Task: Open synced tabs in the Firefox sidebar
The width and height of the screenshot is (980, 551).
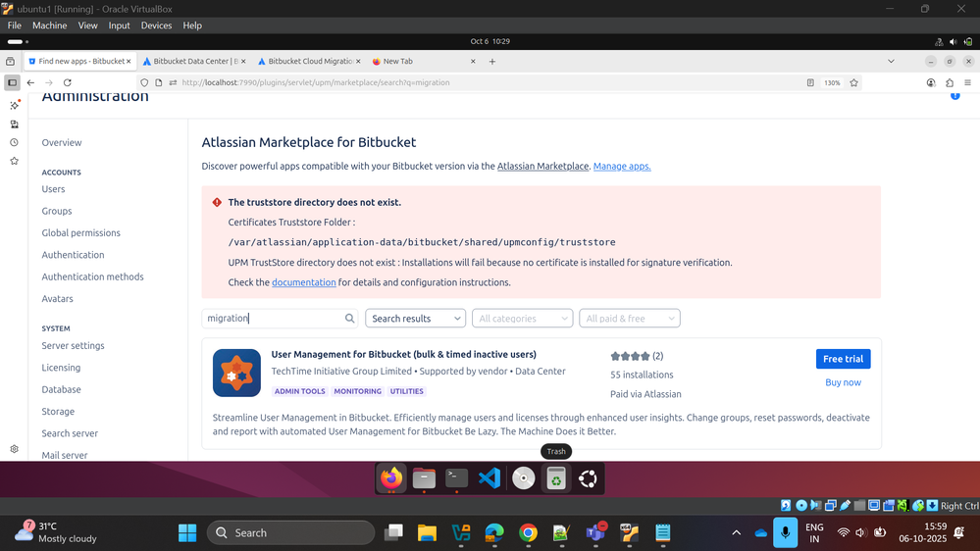Action: click(15, 124)
